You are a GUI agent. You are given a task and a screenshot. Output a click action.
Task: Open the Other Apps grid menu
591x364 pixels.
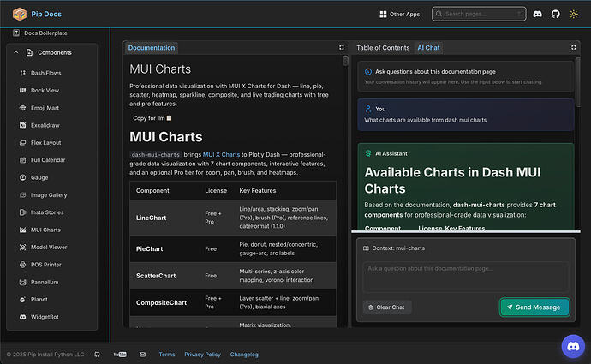399,14
